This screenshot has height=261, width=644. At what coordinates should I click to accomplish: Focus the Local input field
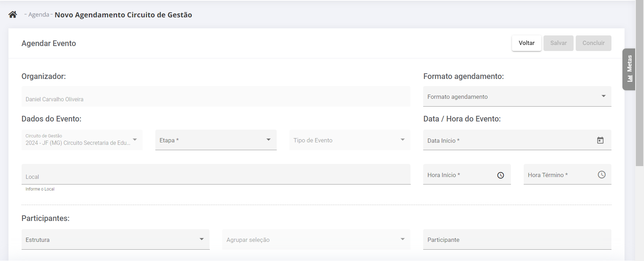click(x=216, y=174)
